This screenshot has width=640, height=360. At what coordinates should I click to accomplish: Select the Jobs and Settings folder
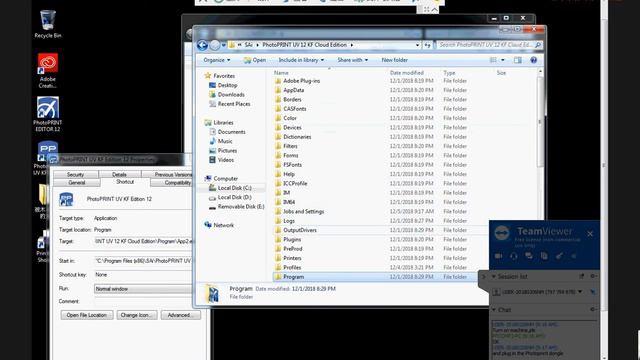coord(303,211)
